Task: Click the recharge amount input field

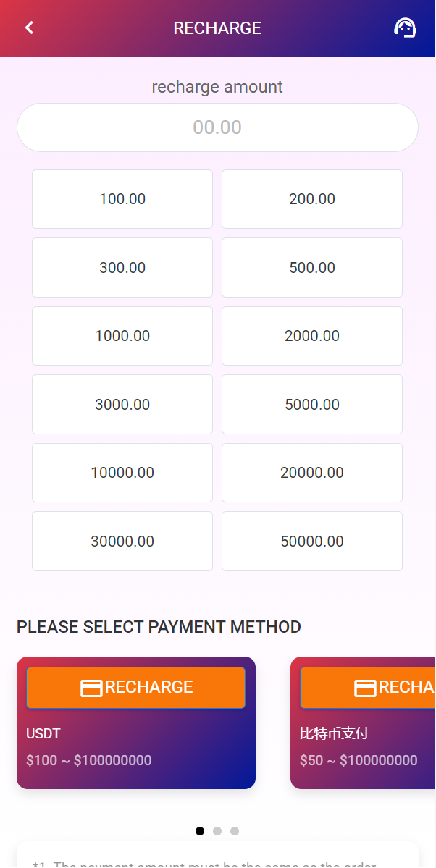Action: (x=217, y=127)
